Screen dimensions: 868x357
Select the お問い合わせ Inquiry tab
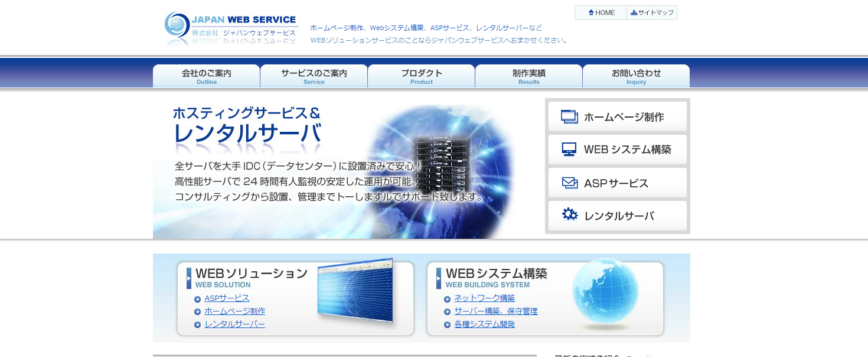(636, 76)
